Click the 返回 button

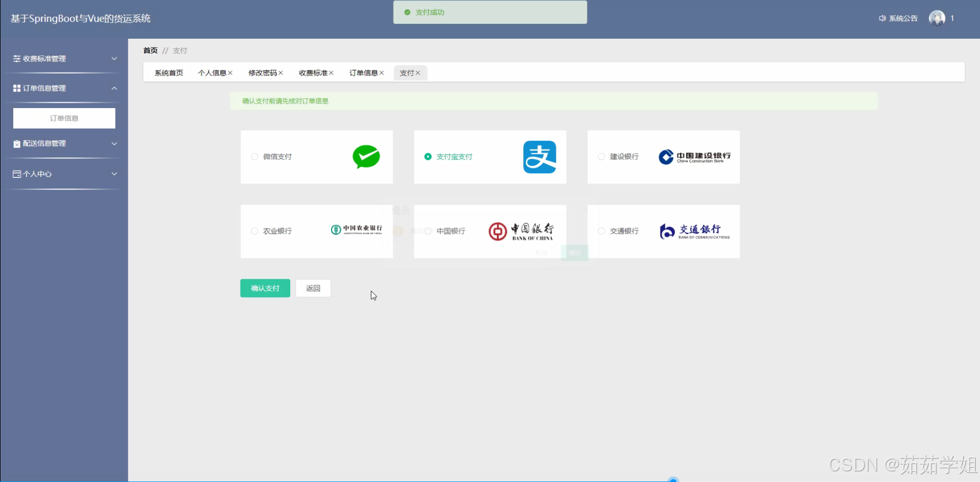click(313, 288)
